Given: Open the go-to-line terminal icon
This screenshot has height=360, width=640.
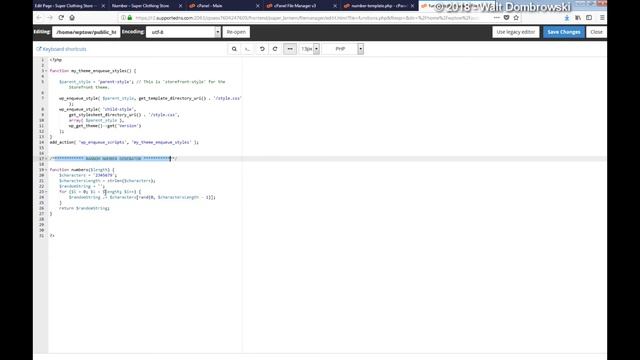Looking at the screenshot, I should 248,49.
